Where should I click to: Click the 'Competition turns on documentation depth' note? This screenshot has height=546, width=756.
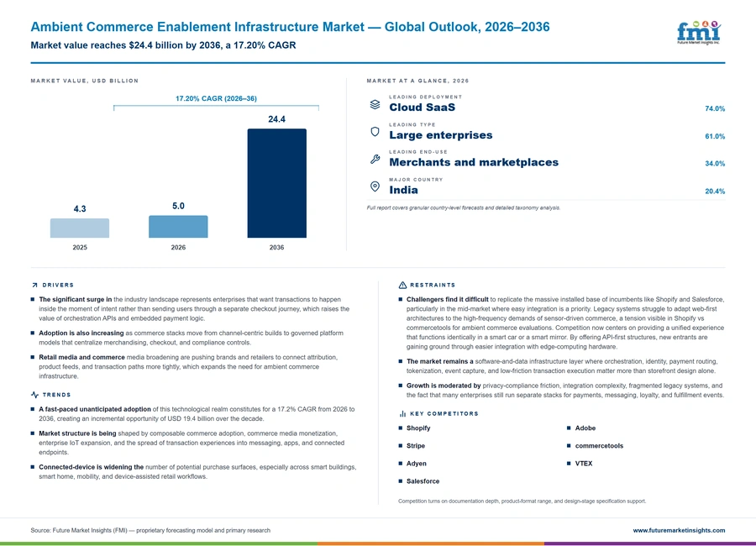click(522, 501)
